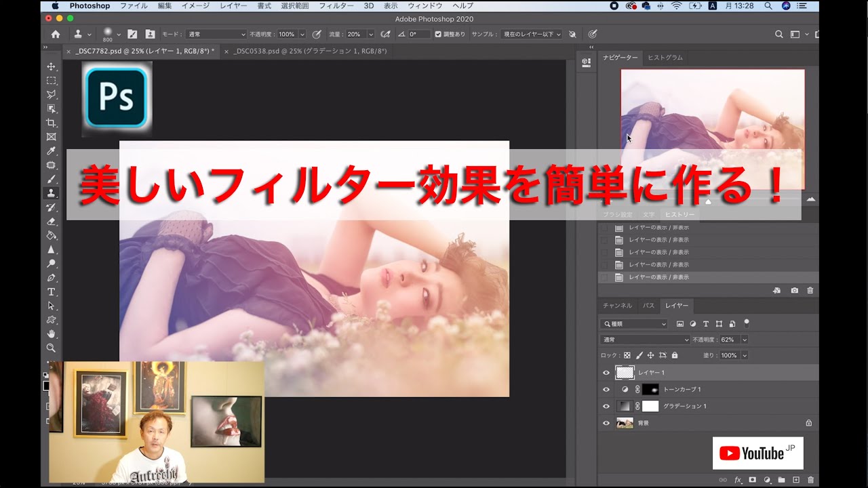Screen dimensions: 868x488
Task: Toggle lock transparent pixels
Action: pos(627,355)
